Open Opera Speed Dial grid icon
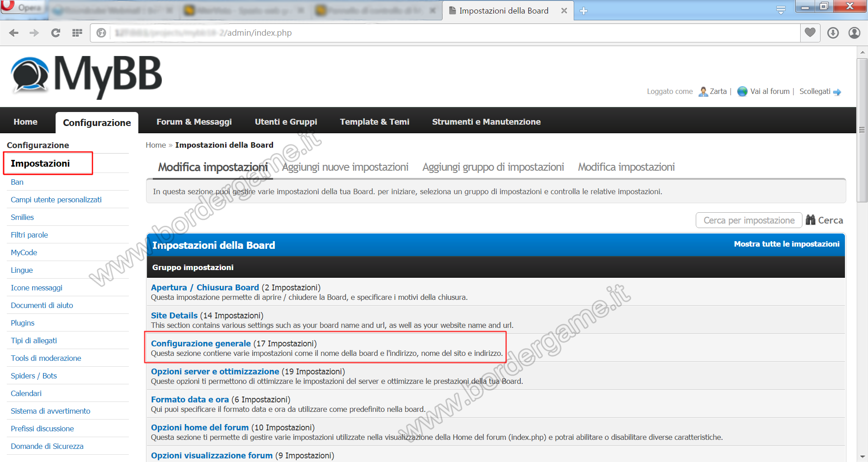 point(77,33)
